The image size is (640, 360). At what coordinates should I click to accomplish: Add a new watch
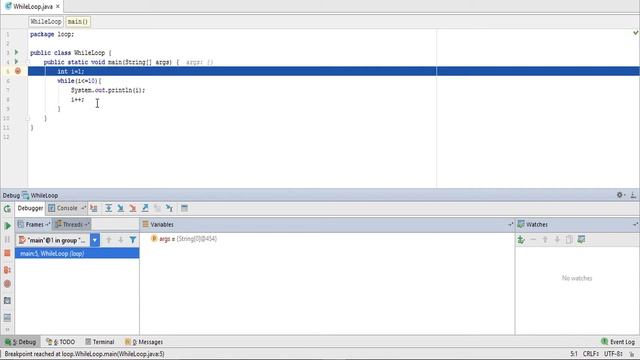521,240
